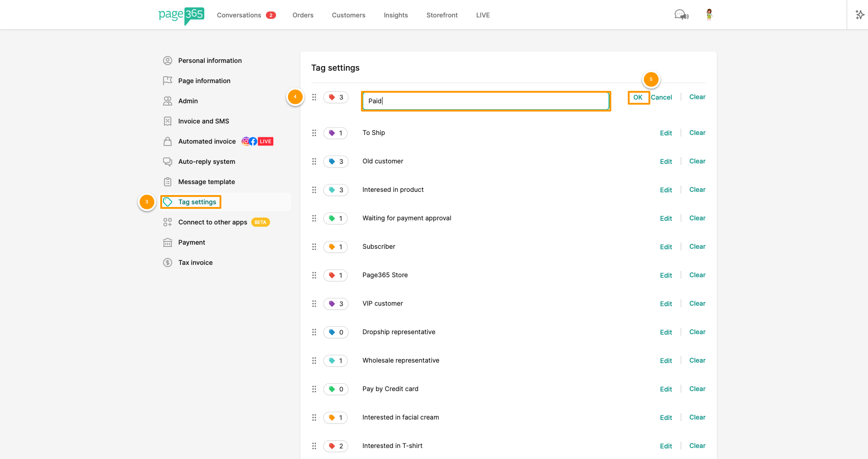Screen dimensions: 868x459
Task: Click the Payment bank icon in sidebar
Action: pyautogui.click(x=168, y=242)
